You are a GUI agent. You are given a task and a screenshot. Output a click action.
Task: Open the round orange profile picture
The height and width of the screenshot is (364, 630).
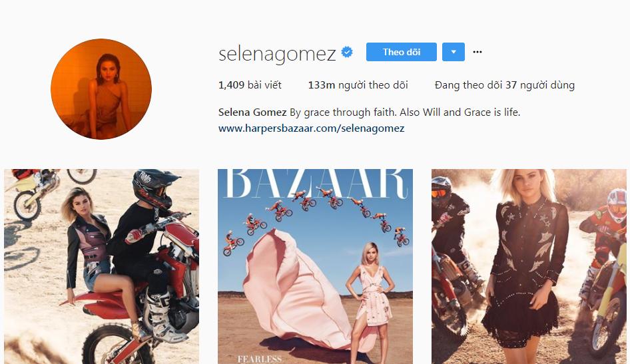pos(101,89)
